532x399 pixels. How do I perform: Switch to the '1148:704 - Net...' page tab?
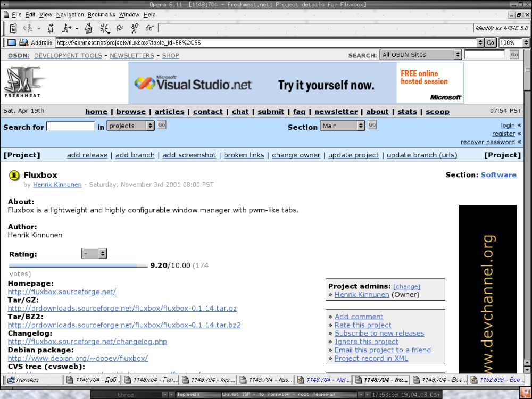pyautogui.click(x=323, y=380)
